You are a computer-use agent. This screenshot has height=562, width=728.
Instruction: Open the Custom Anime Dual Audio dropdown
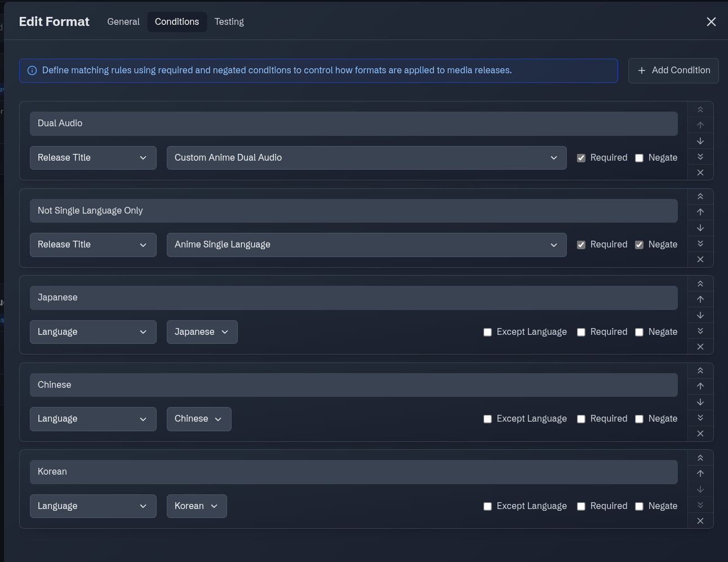[x=366, y=158]
